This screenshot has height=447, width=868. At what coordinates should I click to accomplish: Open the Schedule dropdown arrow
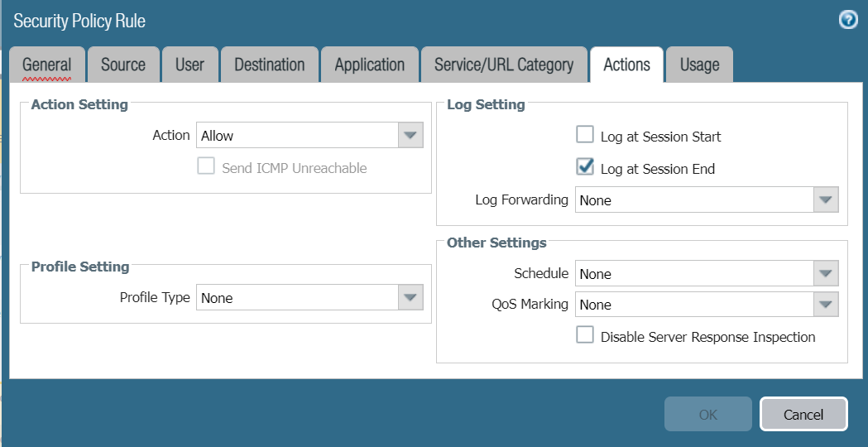(826, 274)
